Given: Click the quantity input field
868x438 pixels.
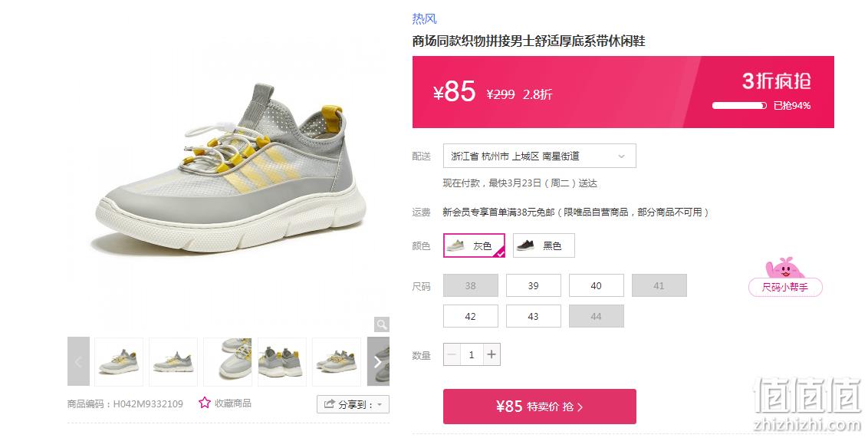Looking at the screenshot, I should (x=472, y=354).
